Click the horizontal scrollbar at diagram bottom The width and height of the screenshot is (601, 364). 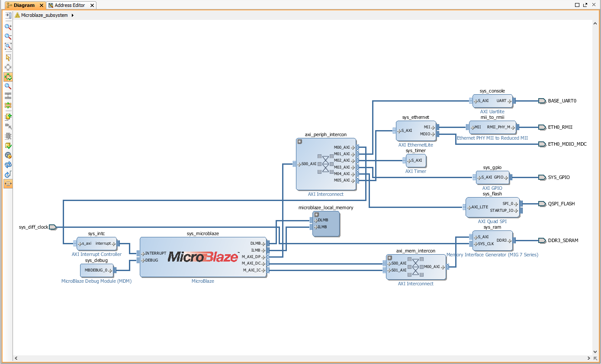click(x=302, y=358)
